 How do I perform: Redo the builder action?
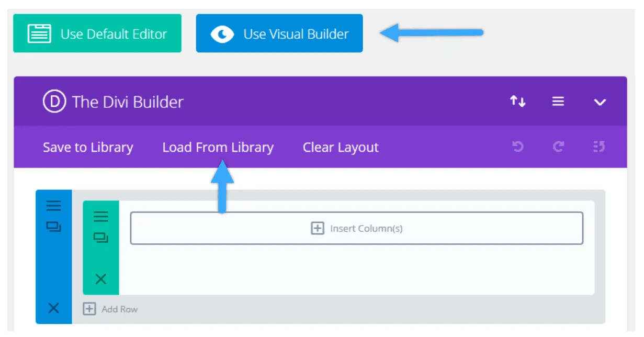pyautogui.click(x=558, y=148)
